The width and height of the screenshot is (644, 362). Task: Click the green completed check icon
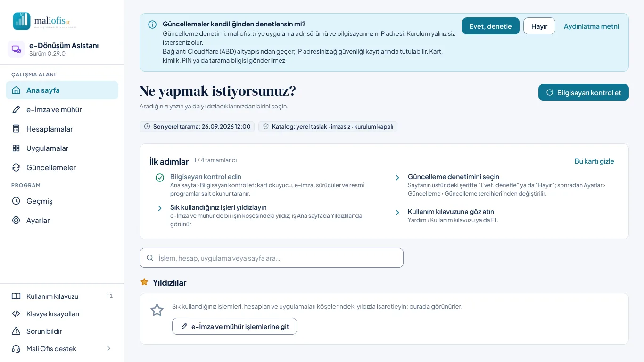160,178
